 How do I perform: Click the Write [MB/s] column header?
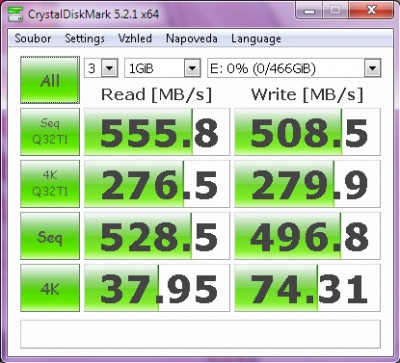click(307, 94)
